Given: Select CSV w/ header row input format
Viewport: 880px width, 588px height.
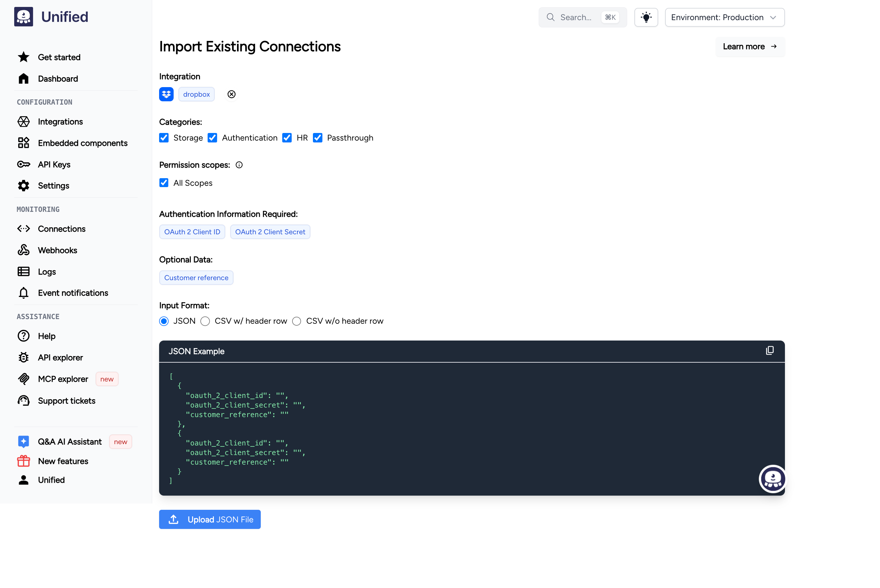Looking at the screenshot, I should pyautogui.click(x=205, y=321).
